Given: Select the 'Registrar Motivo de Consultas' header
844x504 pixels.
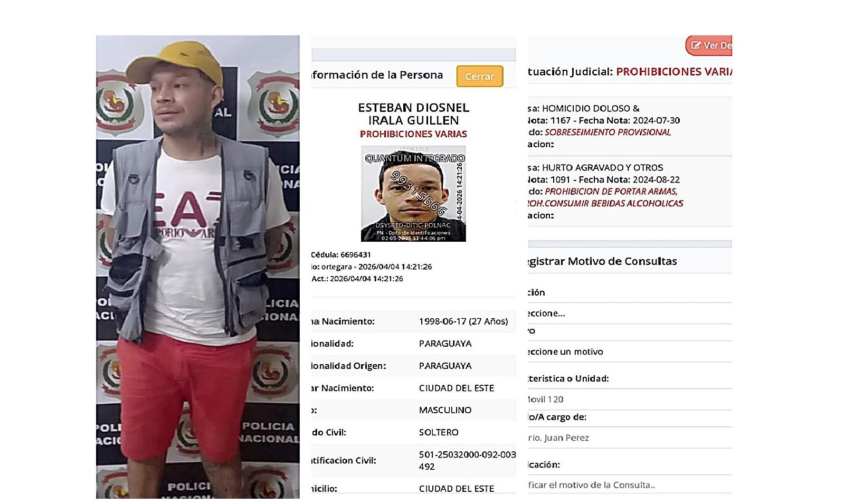Looking at the screenshot, I should coord(602,261).
